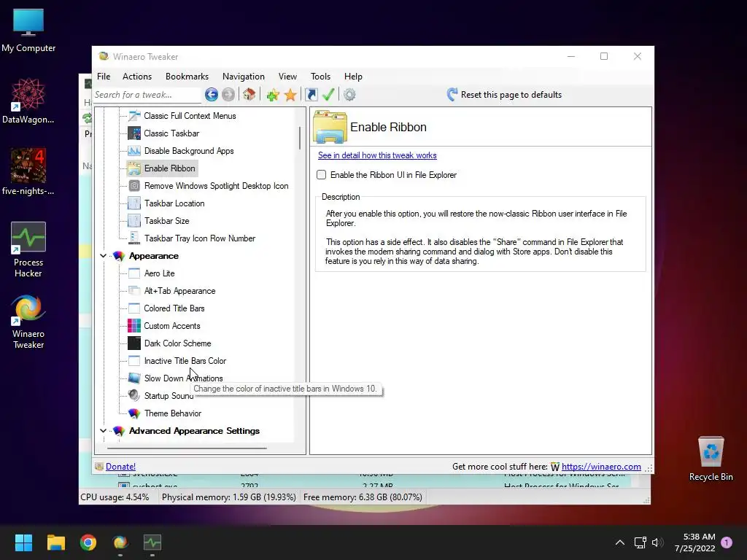Select the My Computer desktop icon
Viewport: 747px width, 560px height.
[28, 31]
